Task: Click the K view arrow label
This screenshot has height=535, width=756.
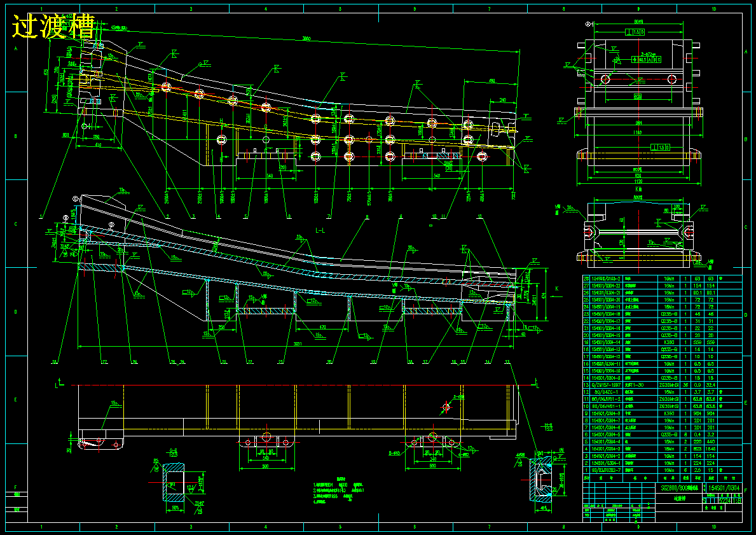Action: click(557, 288)
